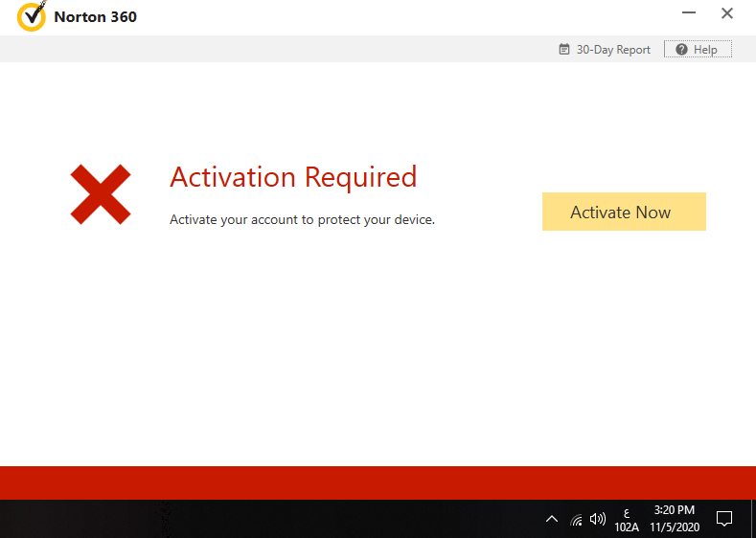Click the Norton 360 title text

pyautogui.click(x=96, y=17)
